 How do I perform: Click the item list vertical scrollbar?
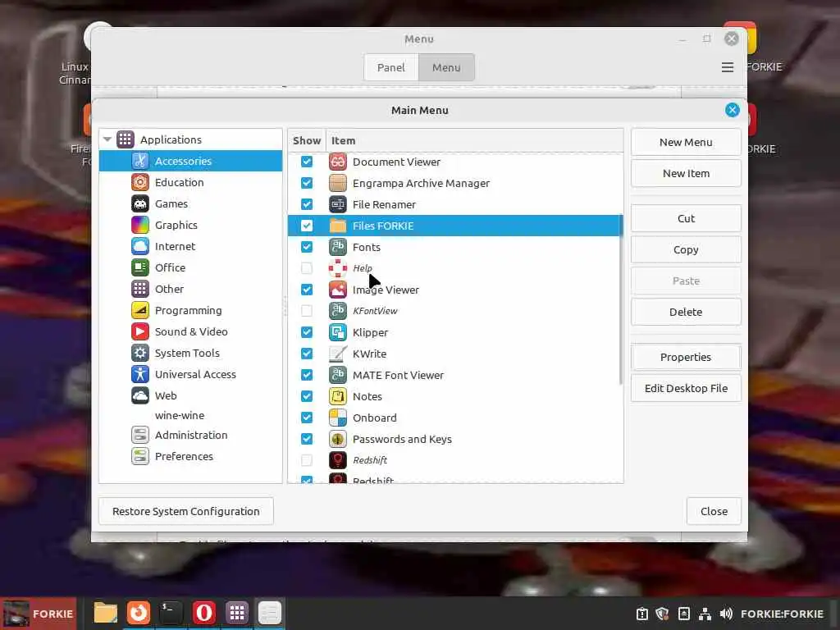[x=621, y=299]
